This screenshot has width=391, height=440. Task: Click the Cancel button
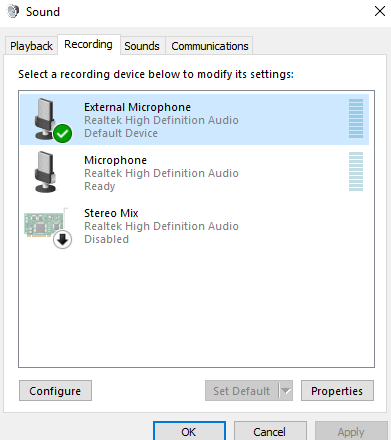[270, 431]
